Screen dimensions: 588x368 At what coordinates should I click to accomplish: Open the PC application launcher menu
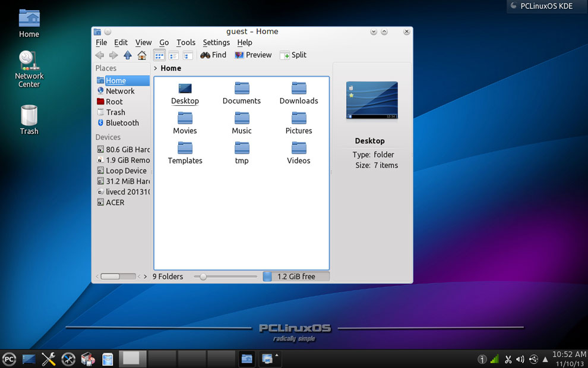click(x=9, y=359)
